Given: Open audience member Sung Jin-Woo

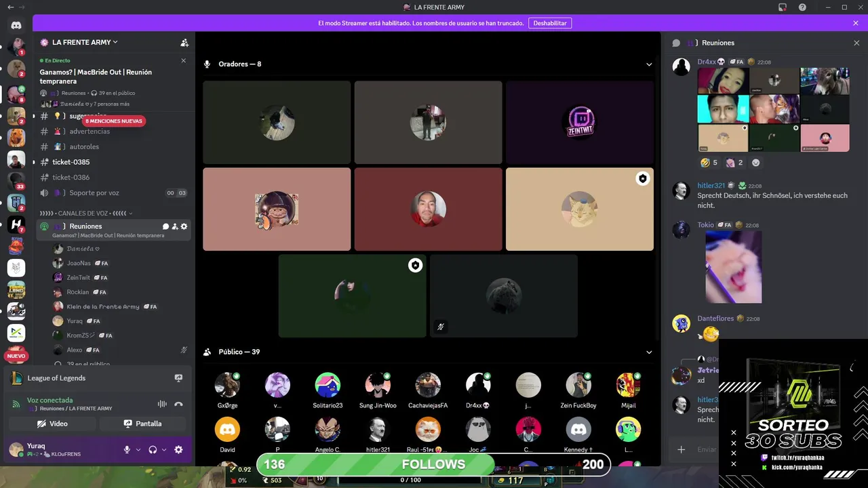Looking at the screenshot, I should point(378,389).
